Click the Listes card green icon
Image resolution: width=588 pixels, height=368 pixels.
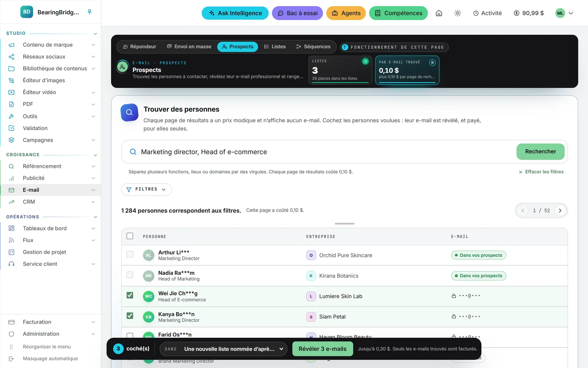click(x=365, y=61)
